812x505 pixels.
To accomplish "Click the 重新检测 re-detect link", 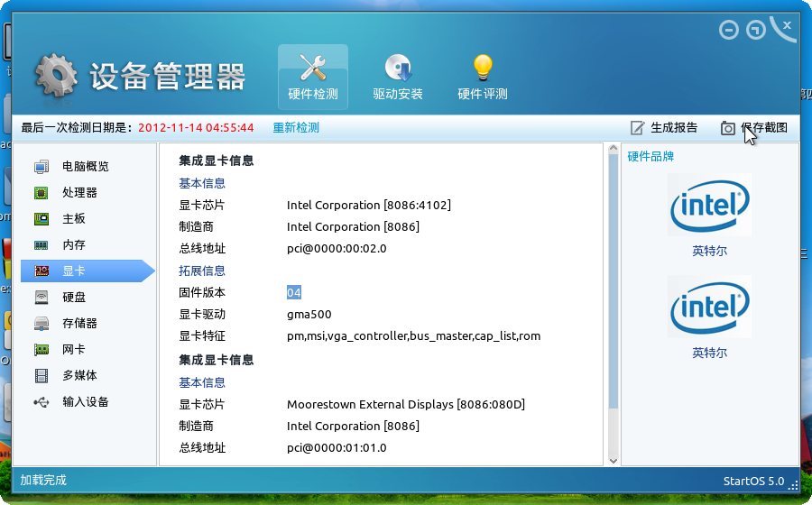I will [x=296, y=127].
